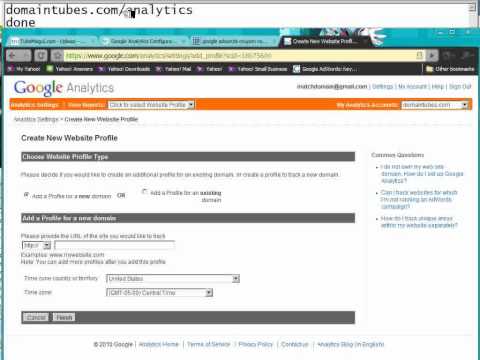Click the Analytics Settings breadcrumb link
This screenshot has height=360, width=480.
(36, 119)
